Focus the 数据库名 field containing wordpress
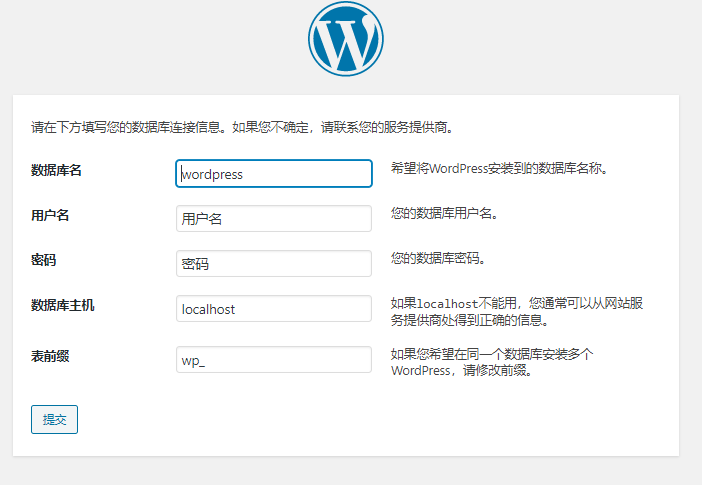This screenshot has height=485, width=702. (x=274, y=173)
